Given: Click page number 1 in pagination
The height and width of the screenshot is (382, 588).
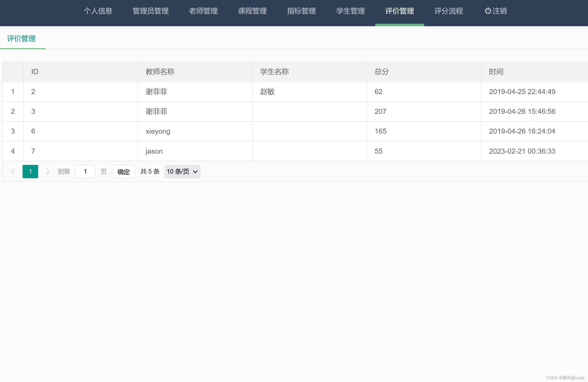Looking at the screenshot, I should point(30,171).
